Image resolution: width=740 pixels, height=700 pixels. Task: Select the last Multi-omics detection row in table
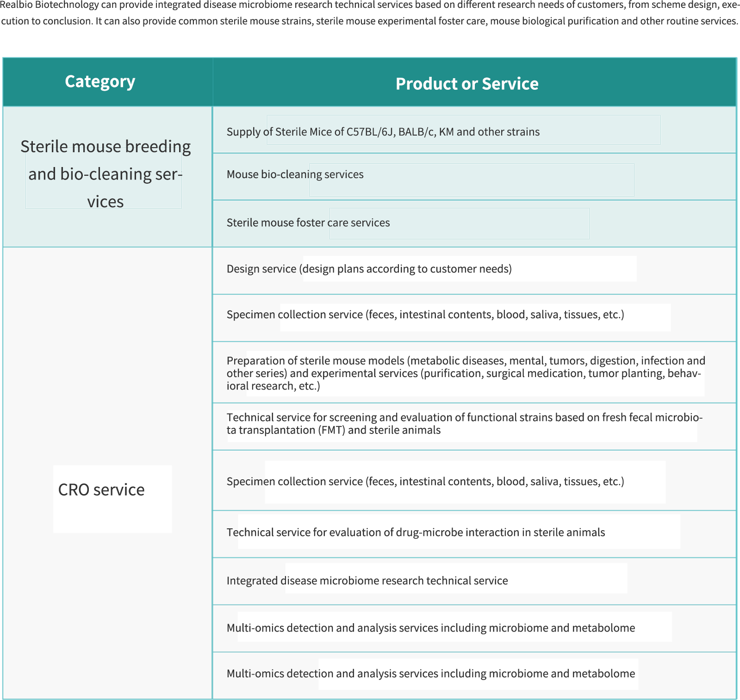click(430, 674)
